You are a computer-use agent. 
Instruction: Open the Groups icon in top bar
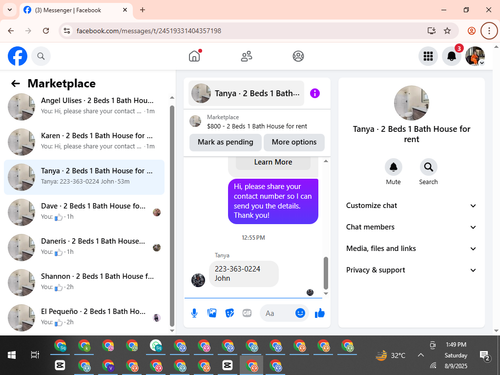point(298,56)
